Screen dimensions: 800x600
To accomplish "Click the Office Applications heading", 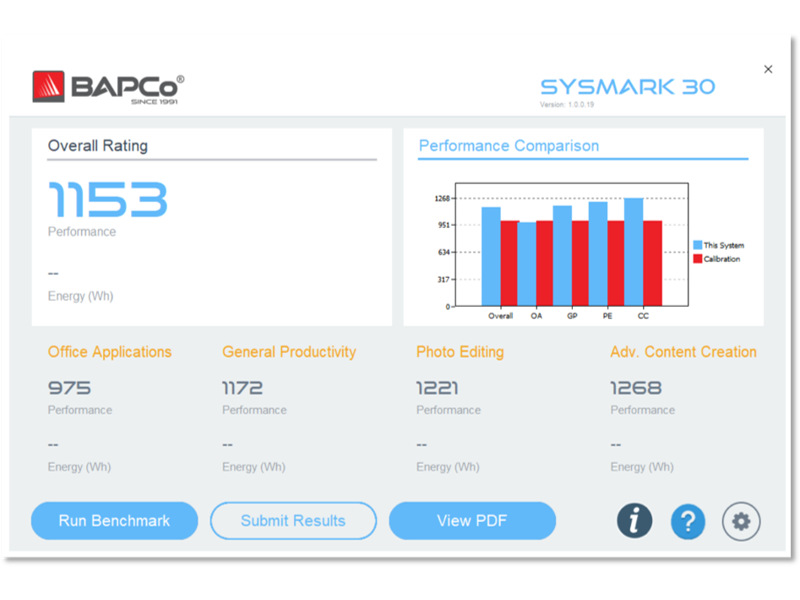I will [x=110, y=352].
